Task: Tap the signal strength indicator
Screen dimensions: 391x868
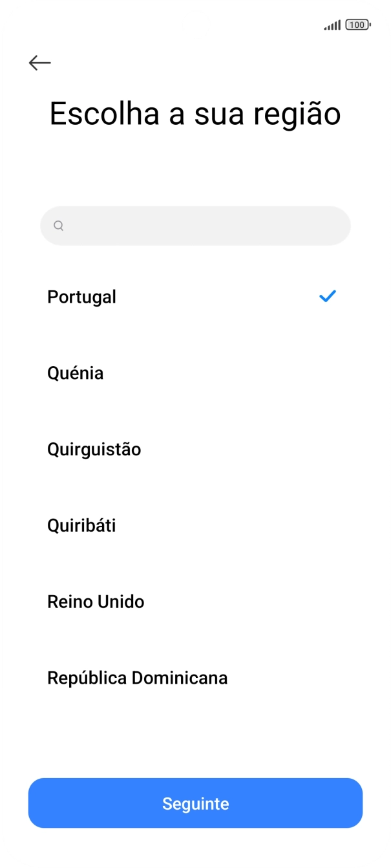Action: 332,23
